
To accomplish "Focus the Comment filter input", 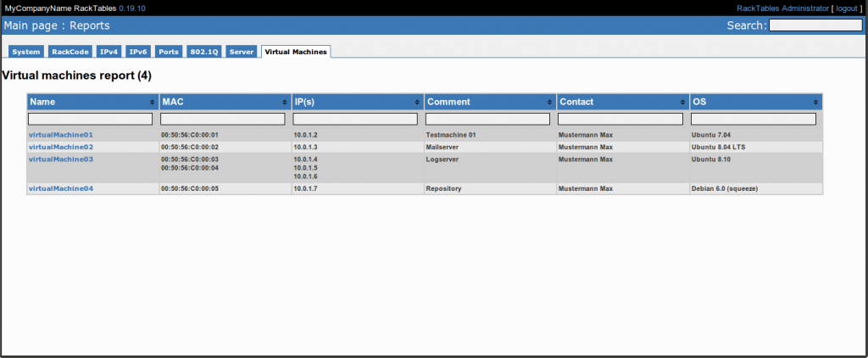I will 488,119.
